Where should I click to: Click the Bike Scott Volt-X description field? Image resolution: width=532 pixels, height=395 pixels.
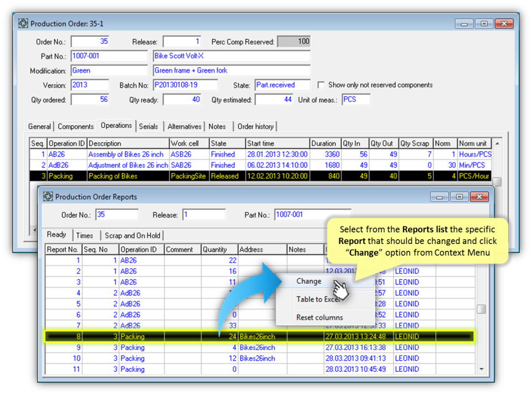pyautogui.click(x=231, y=56)
